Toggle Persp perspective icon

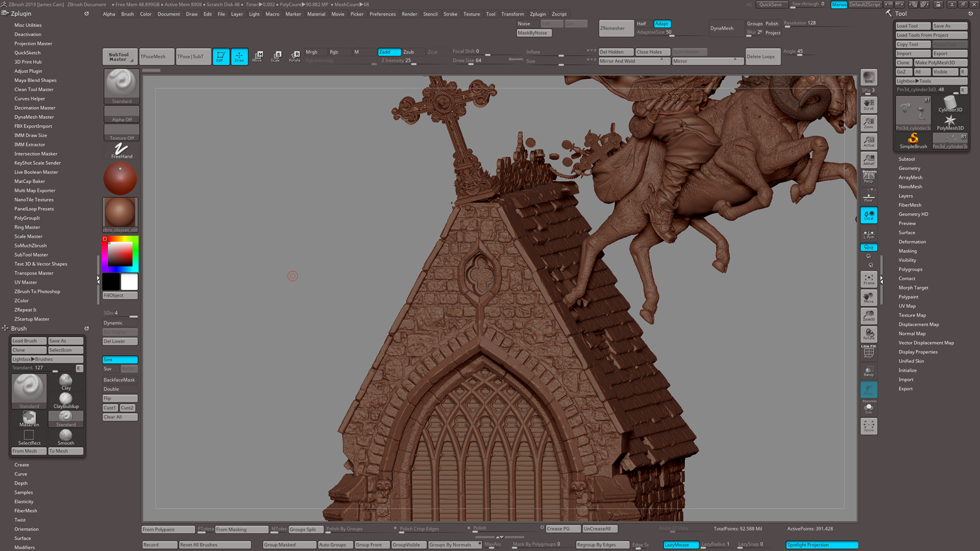(x=869, y=177)
